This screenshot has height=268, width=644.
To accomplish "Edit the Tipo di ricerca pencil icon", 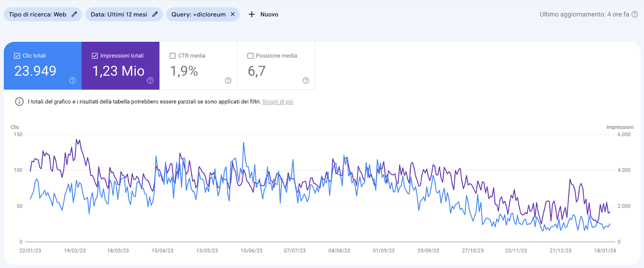I will (74, 14).
